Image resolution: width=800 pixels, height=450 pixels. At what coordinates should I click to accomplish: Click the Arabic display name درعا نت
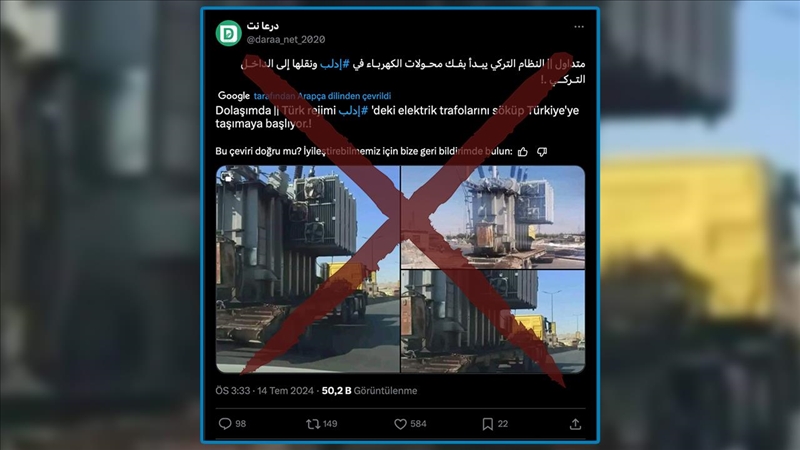pyautogui.click(x=263, y=26)
